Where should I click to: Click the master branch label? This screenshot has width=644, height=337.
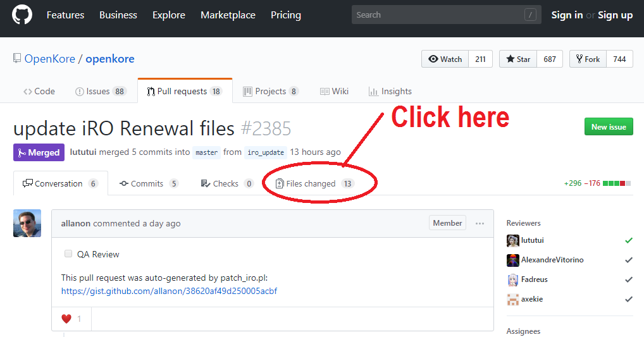tap(207, 152)
